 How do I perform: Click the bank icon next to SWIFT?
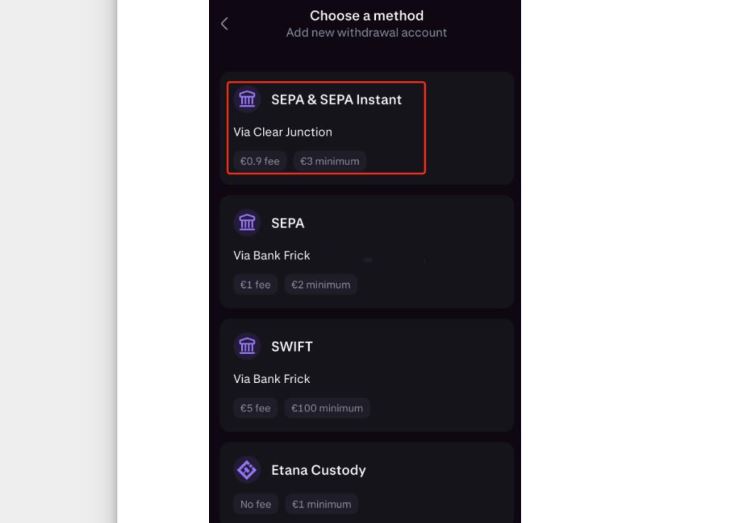point(247,346)
